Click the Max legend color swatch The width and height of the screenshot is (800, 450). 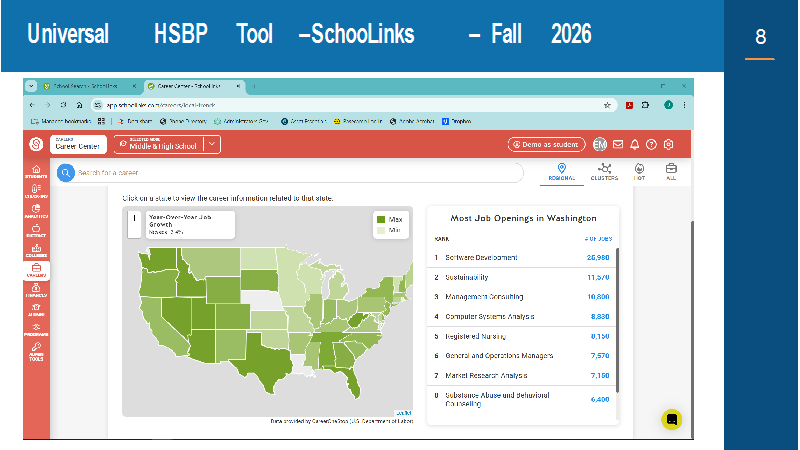(381, 219)
